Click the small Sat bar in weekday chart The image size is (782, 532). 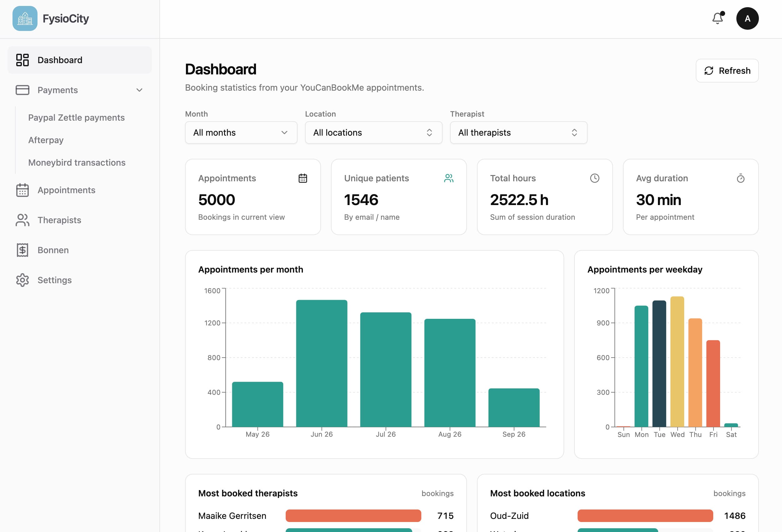(731, 425)
